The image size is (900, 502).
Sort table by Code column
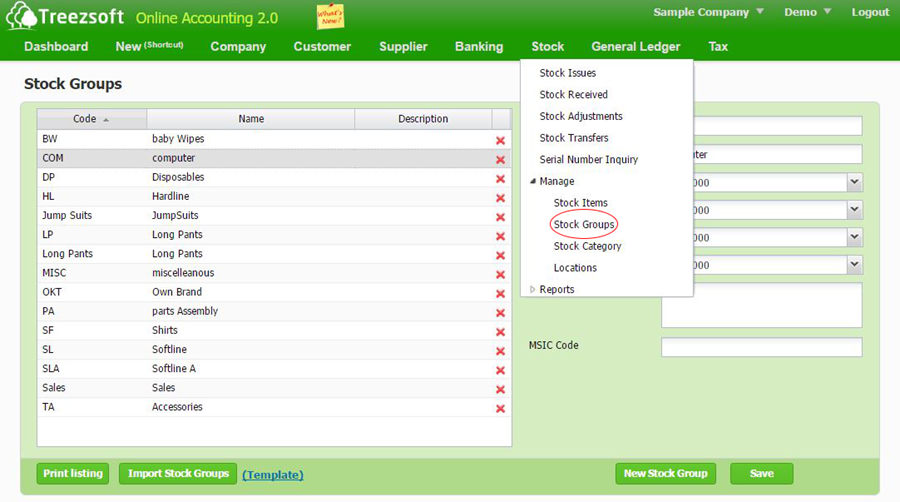(x=91, y=119)
